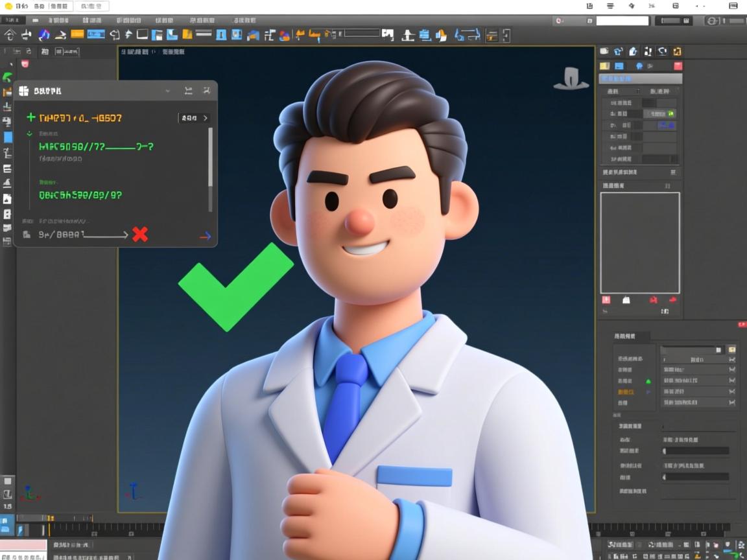The height and width of the screenshot is (560, 747).
Task: Expand the dropdown chevron in the floating panel titlebar
Action: click(167, 90)
